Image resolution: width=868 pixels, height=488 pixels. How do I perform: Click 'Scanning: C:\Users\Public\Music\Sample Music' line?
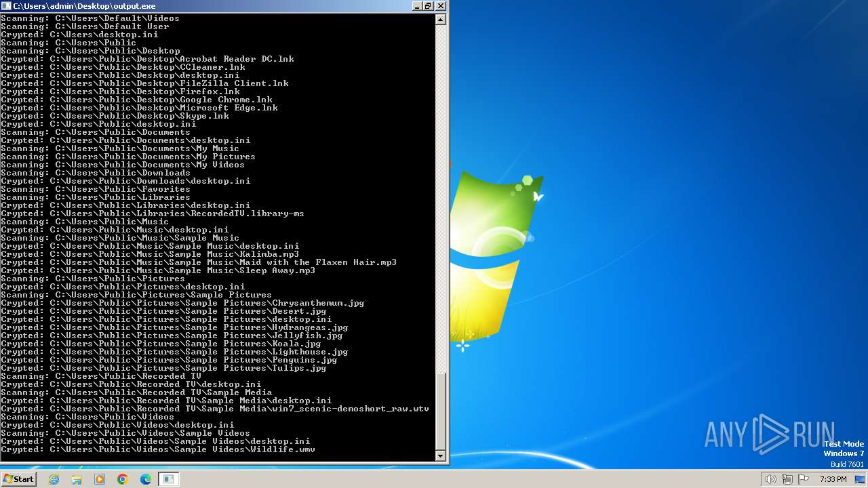[120, 238]
